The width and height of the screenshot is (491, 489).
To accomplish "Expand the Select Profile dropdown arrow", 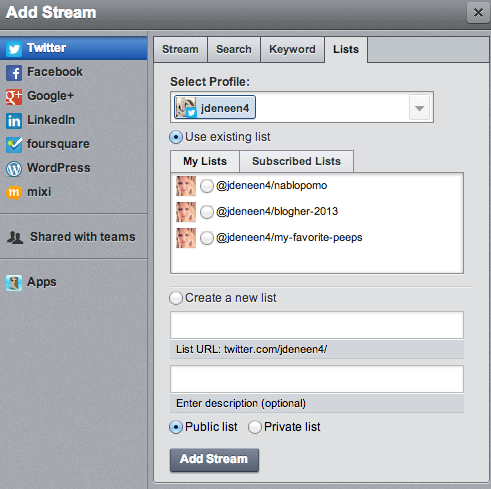I will tap(419, 108).
